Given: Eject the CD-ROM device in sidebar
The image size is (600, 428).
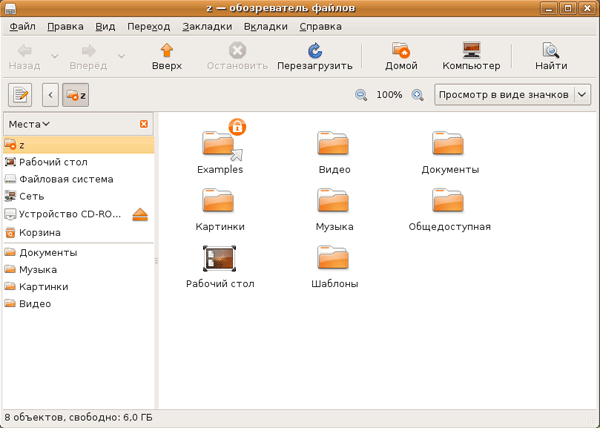Looking at the screenshot, I should point(140,215).
